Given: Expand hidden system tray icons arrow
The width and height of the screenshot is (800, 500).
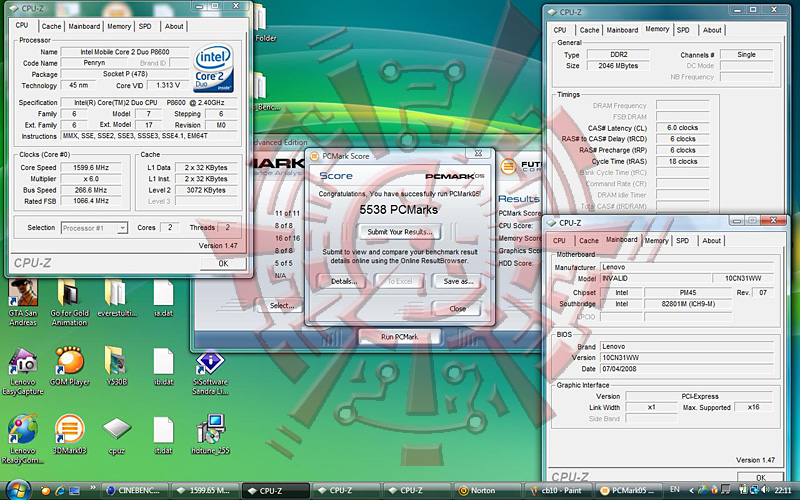Looking at the screenshot, I should coord(691,490).
